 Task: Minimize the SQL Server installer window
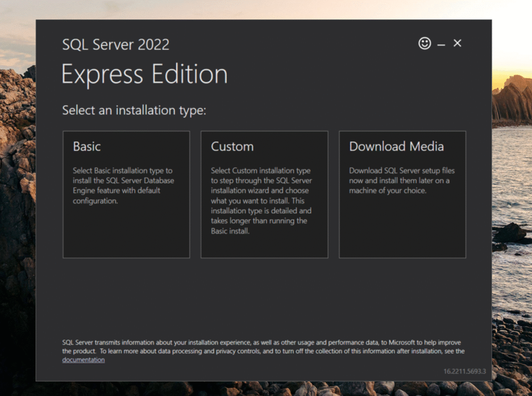click(440, 44)
